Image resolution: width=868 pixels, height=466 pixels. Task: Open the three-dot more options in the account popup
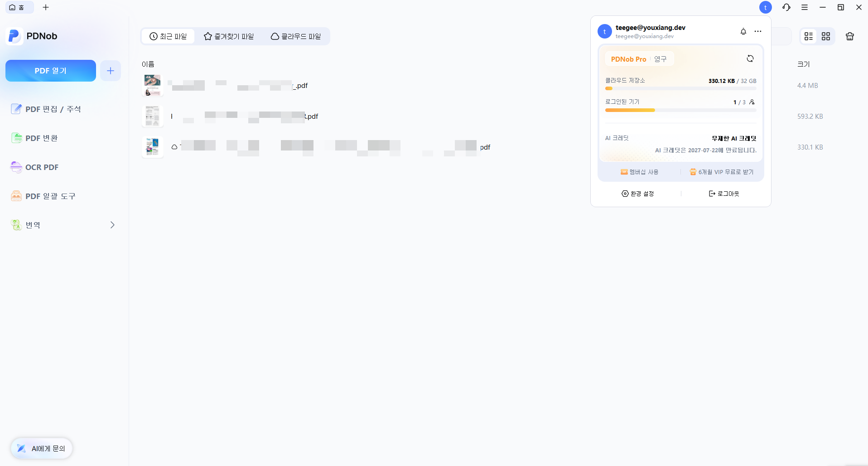pyautogui.click(x=758, y=31)
